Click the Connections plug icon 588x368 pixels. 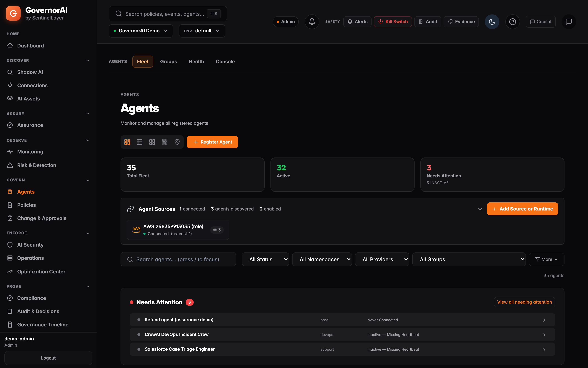10,85
